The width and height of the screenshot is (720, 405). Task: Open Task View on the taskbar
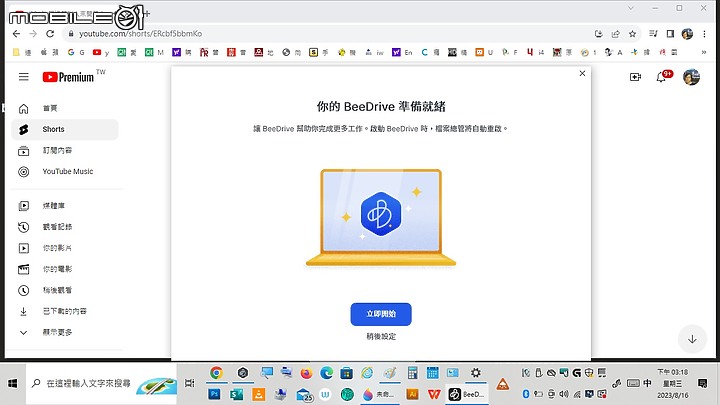[189, 383]
